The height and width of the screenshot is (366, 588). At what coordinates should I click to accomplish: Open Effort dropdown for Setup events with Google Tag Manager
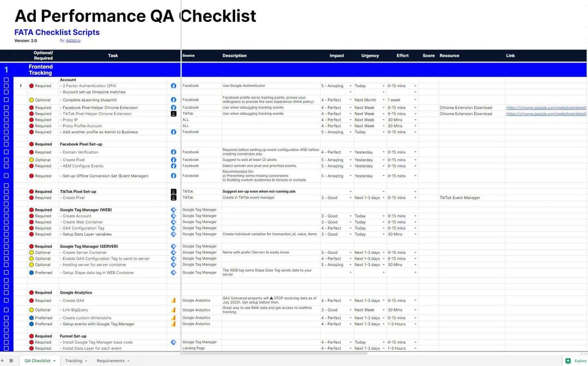pyautogui.click(x=415, y=324)
